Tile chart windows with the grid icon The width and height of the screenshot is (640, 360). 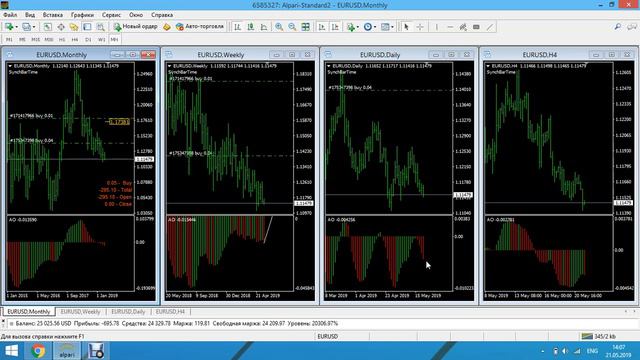point(305,27)
